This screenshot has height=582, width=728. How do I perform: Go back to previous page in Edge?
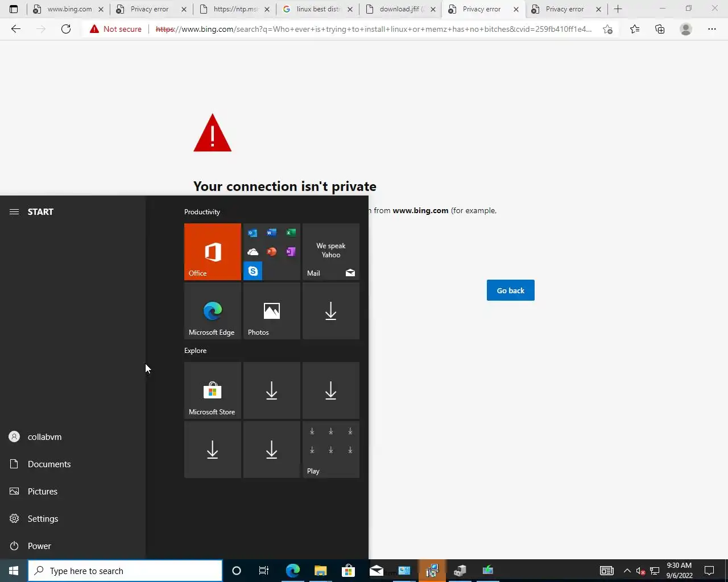[x=16, y=29]
